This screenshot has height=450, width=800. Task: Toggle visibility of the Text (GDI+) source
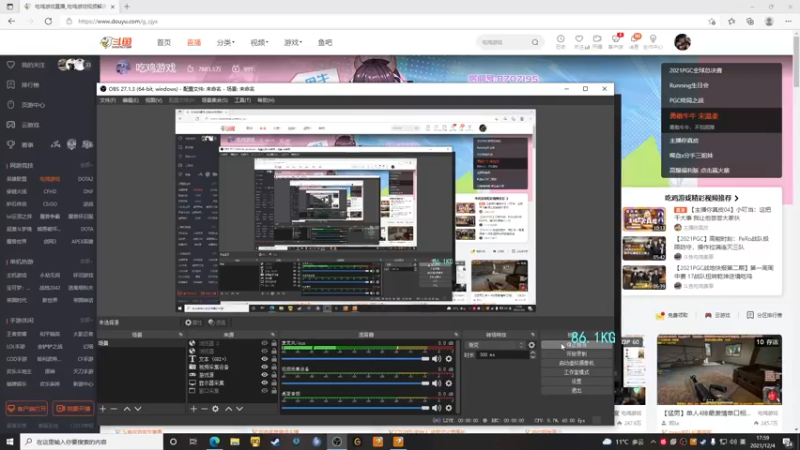coord(264,359)
